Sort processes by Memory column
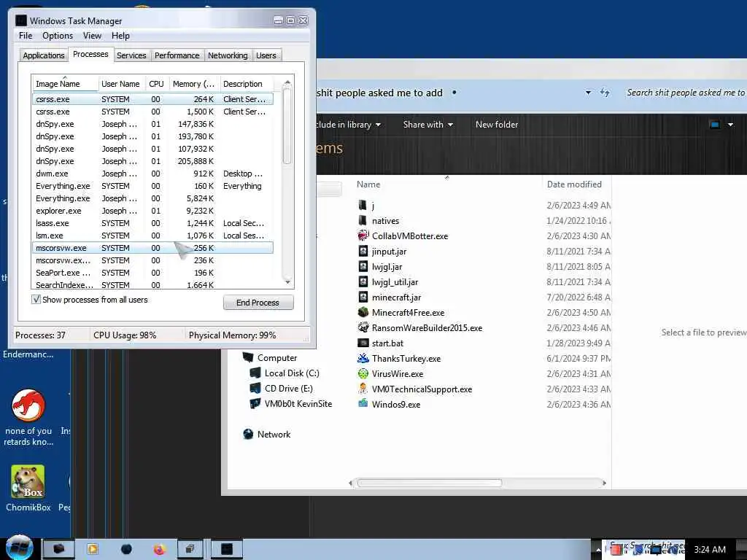The height and width of the screenshot is (560, 747). 194,84
